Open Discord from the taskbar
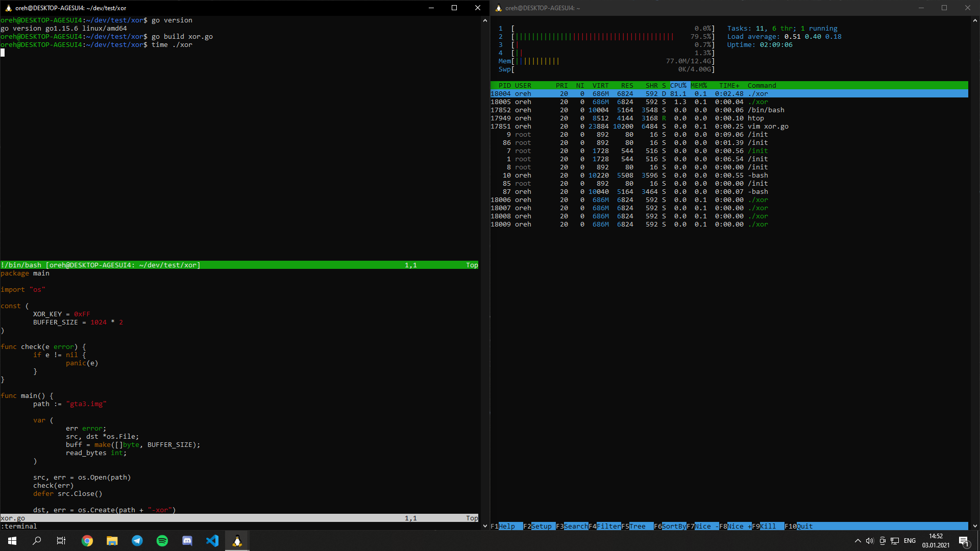 click(187, 541)
